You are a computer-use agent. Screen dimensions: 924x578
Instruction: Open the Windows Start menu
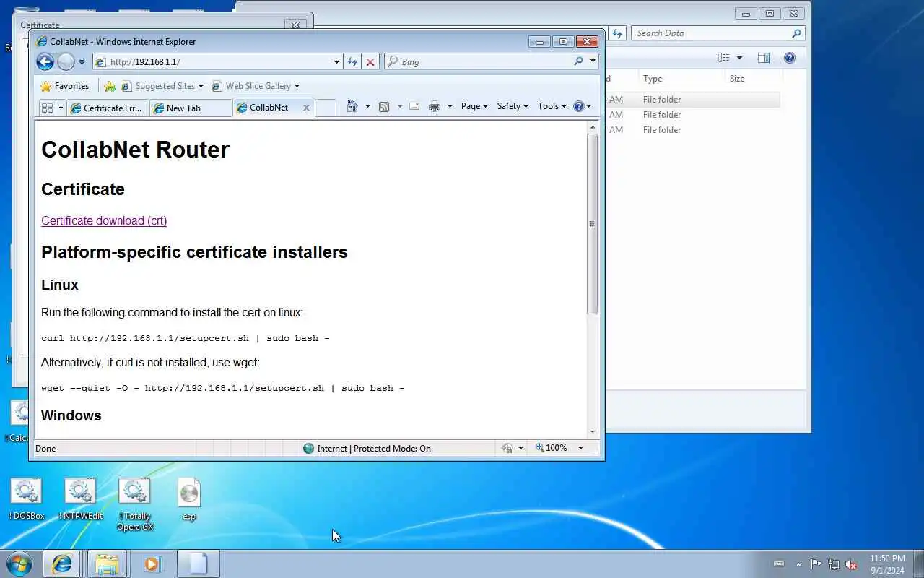click(19, 564)
